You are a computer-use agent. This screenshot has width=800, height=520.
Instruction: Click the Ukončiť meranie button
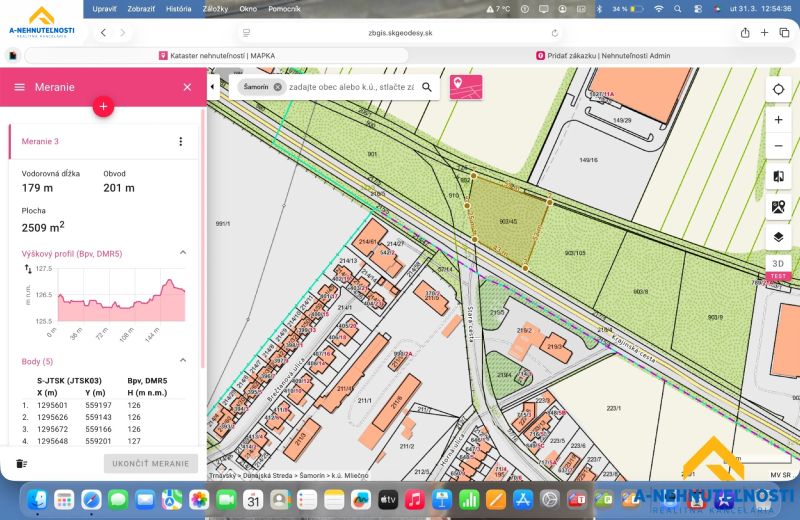pos(151,464)
